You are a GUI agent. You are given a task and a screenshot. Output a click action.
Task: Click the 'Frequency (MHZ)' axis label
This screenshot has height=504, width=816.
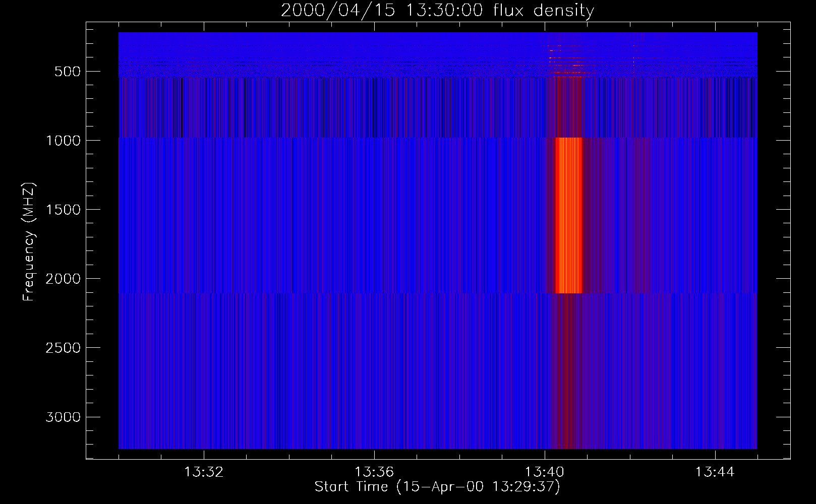tap(29, 242)
